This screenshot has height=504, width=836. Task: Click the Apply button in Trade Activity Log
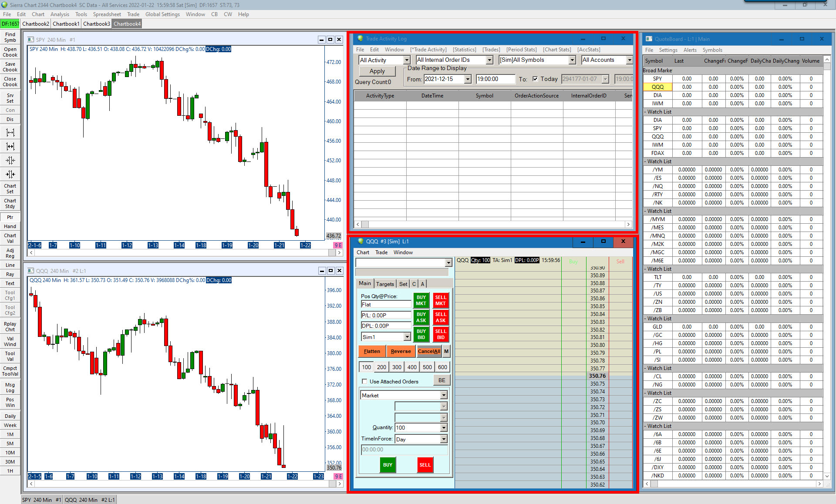coord(377,71)
